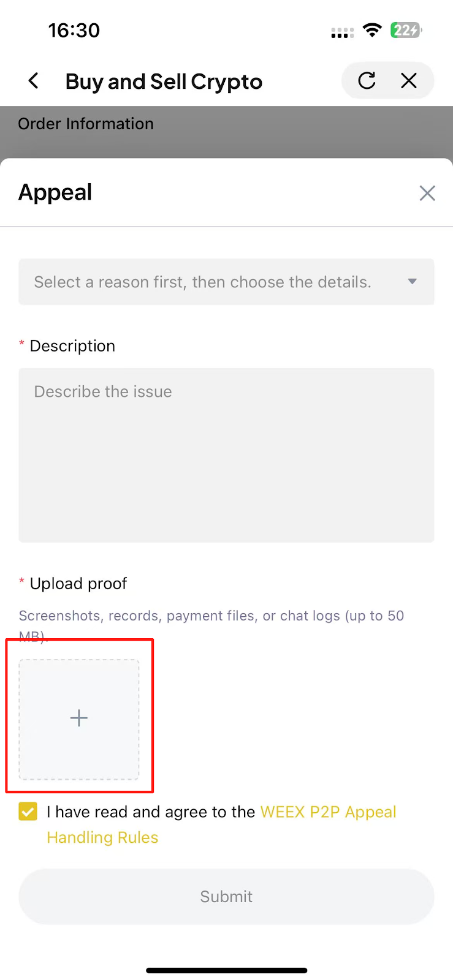Dismiss the Appeal sheet with its X
Image resolution: width=453 pixels, height=980 pixels.
pyautogui.click(x=427, y=194)
